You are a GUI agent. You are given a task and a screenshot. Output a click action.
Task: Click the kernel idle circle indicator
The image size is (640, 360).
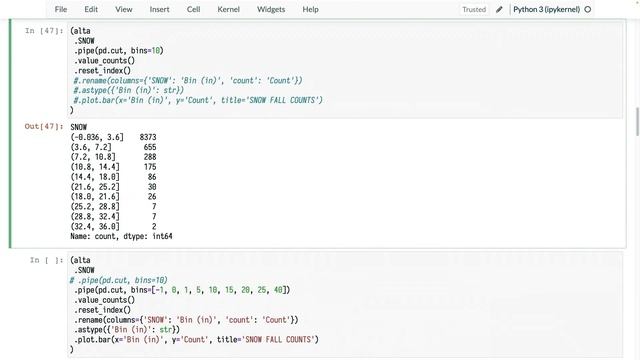[588, 9]
